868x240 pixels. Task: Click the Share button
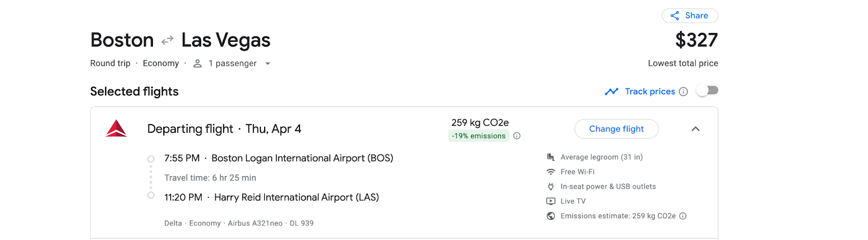690,16
